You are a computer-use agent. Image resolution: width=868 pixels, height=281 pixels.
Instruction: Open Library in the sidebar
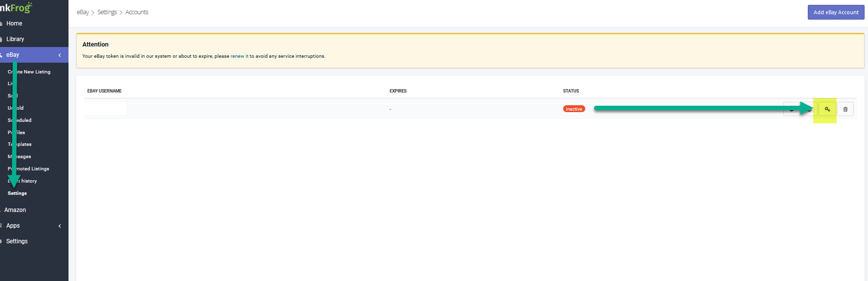pyautogui.click(x=15, y=39)
